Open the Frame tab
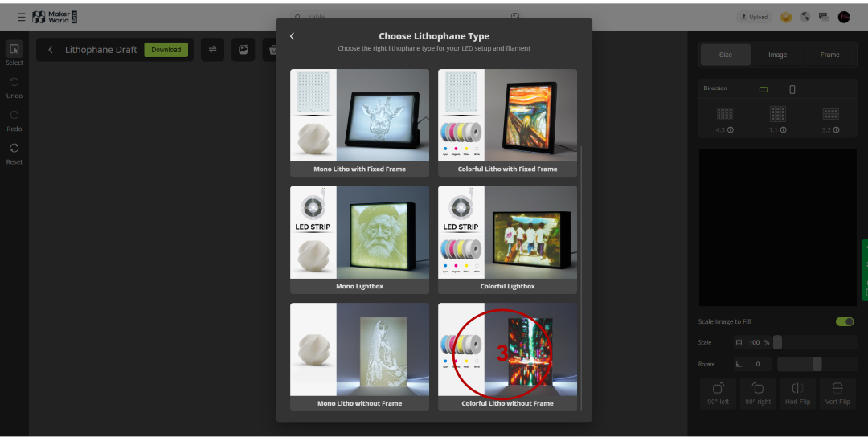The image size is (868, 437). tap(829, 55)
